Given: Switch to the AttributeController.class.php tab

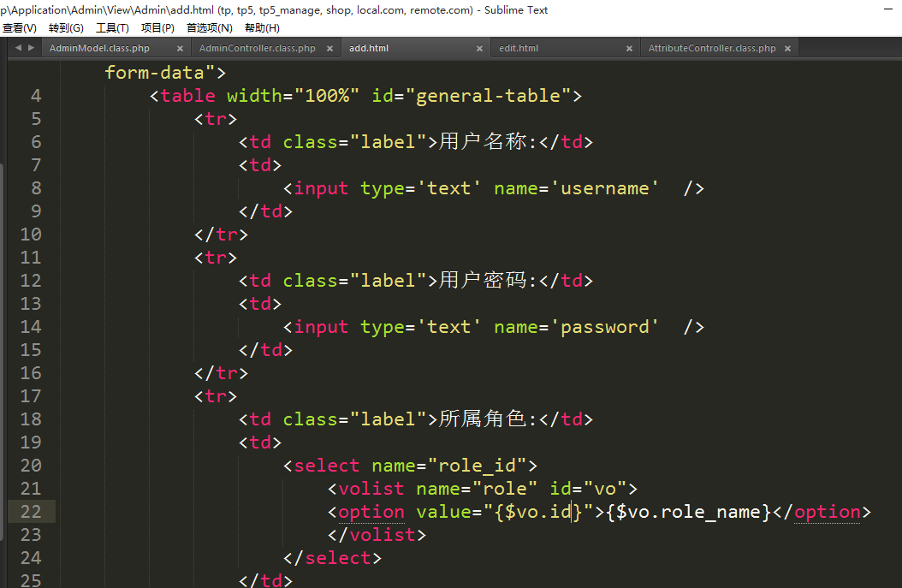Looking at the screenshot, I should pyautogui.click(x=712, y=49).
